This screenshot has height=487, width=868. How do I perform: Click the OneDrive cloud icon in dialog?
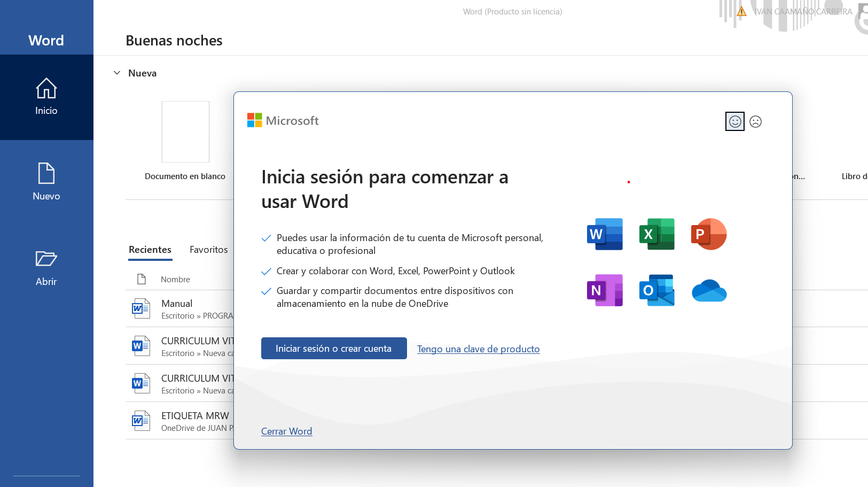[709, 291]
